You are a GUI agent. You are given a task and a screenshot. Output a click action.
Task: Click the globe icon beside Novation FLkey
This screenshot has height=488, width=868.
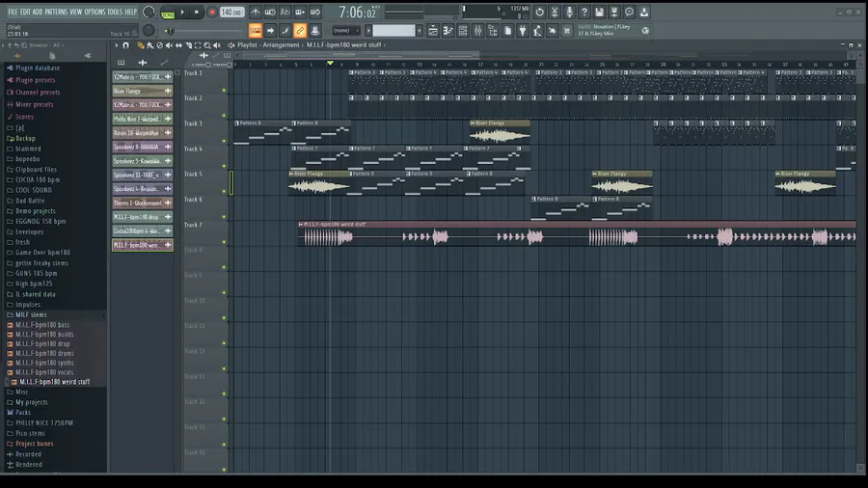click(645, 31)
